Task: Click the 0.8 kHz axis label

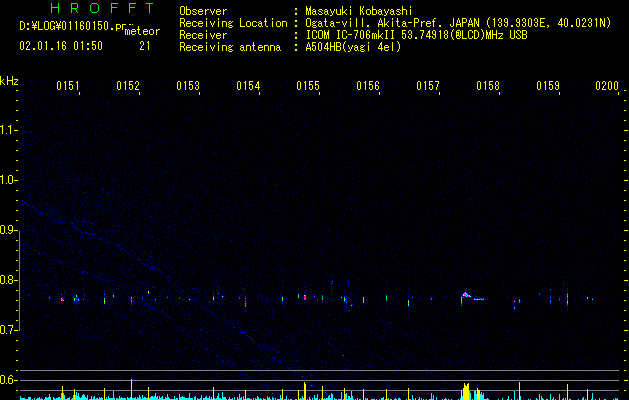Action: pyautogui.click(x=8, y=280)
